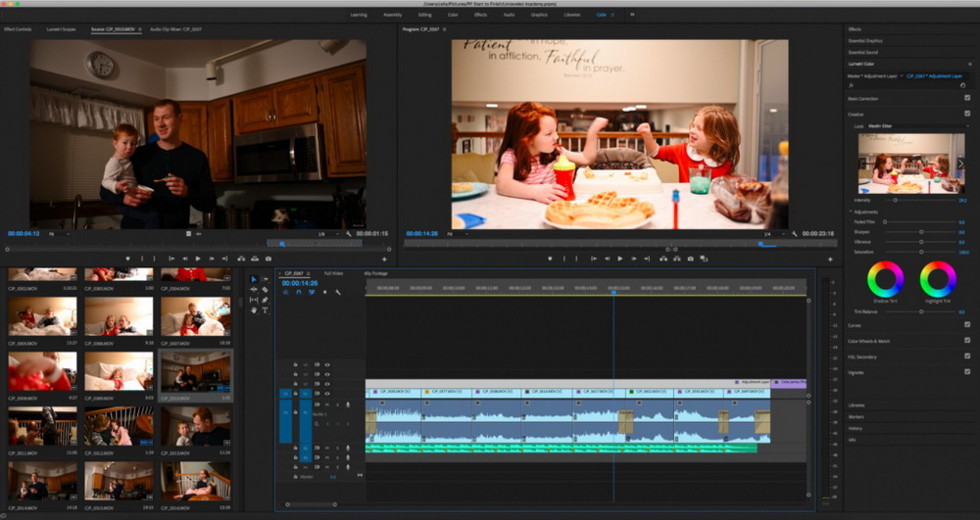The image size is (980, 520).
Task: Disable the Basic Correction checkbox
Action: [967, 98]
